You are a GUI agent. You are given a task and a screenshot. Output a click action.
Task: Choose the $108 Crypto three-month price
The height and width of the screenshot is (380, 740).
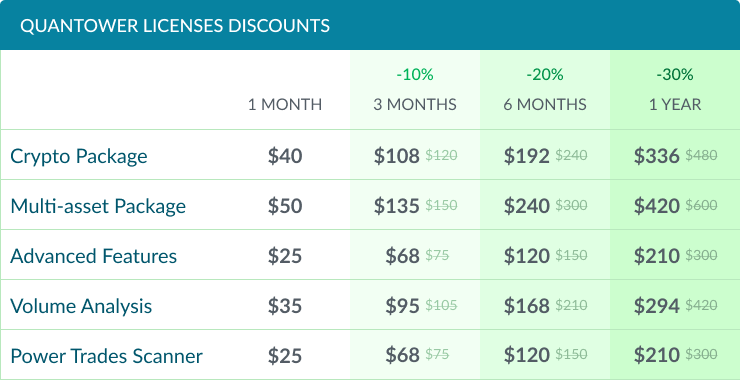(x=396, y=156)
